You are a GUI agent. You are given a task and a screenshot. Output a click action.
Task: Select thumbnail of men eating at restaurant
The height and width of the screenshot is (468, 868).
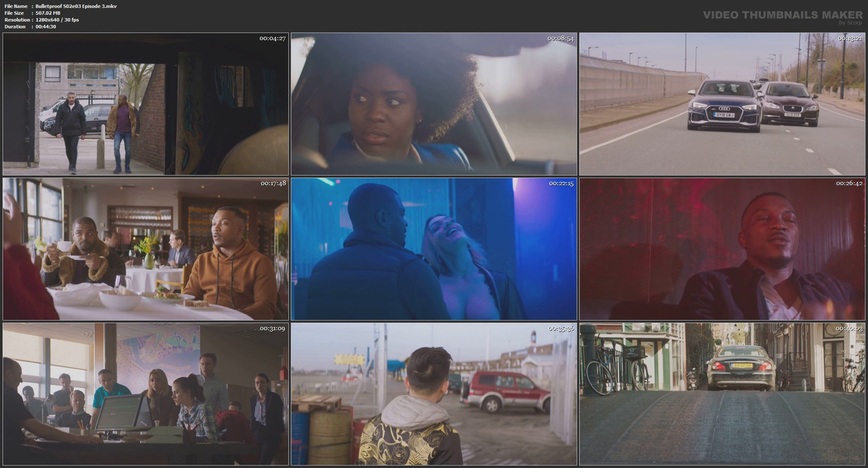[146, 249]
